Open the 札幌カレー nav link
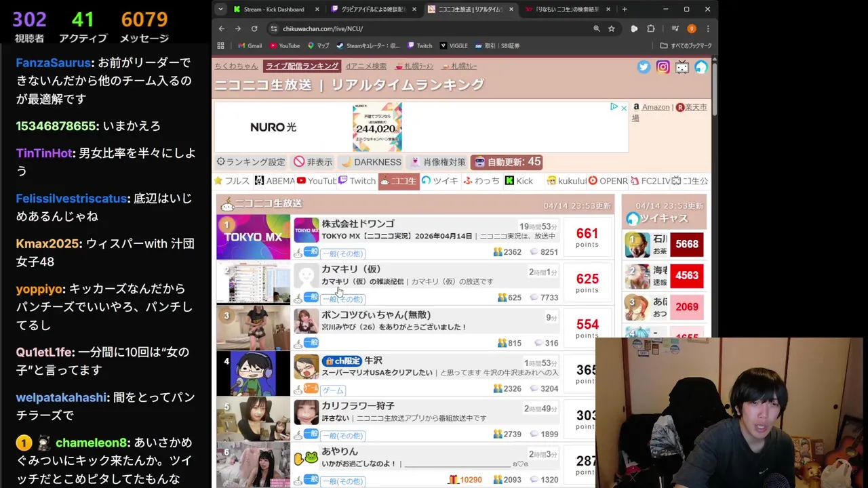Screen dimensions: 868x488 click(x=460, y=66)
